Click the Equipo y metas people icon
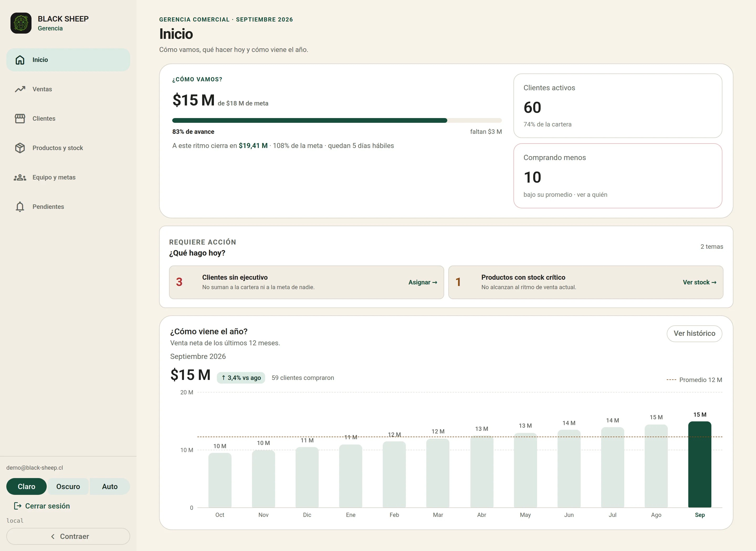This screenshot has width=756, height=551. 20,177
